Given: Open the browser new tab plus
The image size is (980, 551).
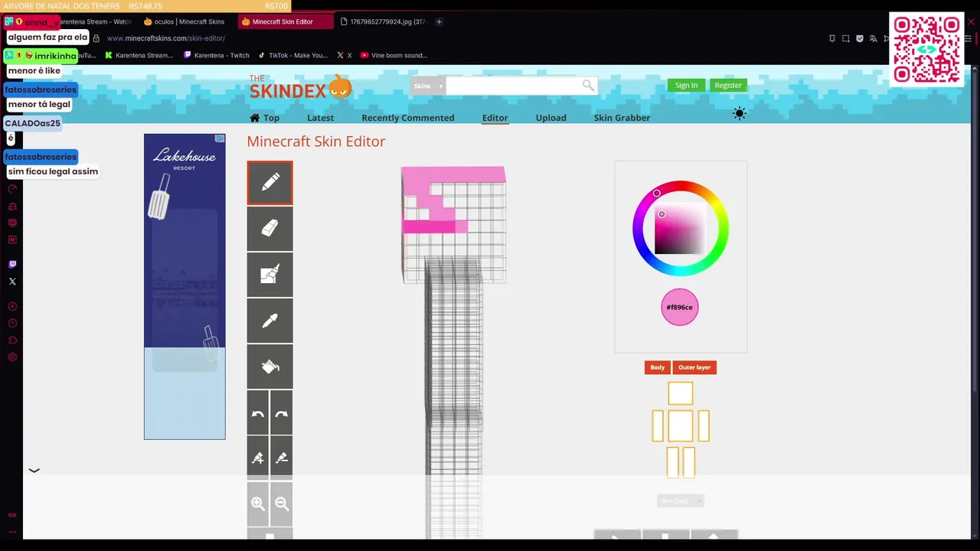Looking at the screenshot, I should (x=439, y=21).
